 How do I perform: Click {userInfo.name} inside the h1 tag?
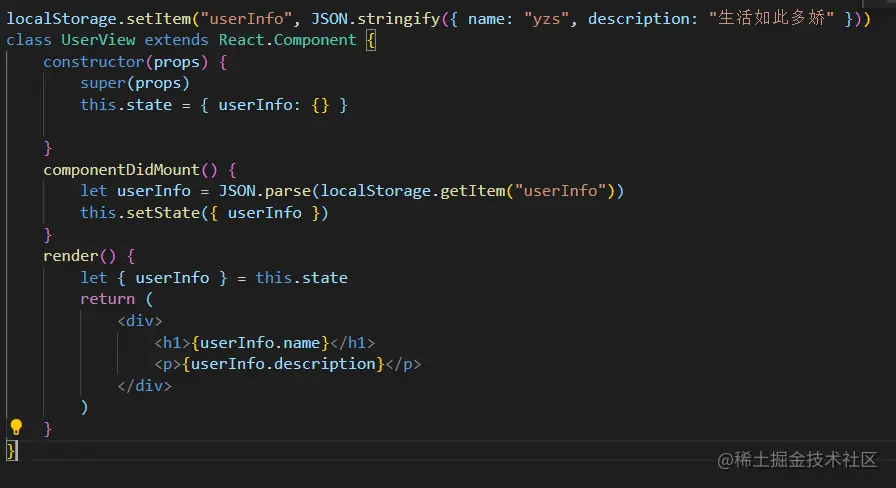coord(260,342)
